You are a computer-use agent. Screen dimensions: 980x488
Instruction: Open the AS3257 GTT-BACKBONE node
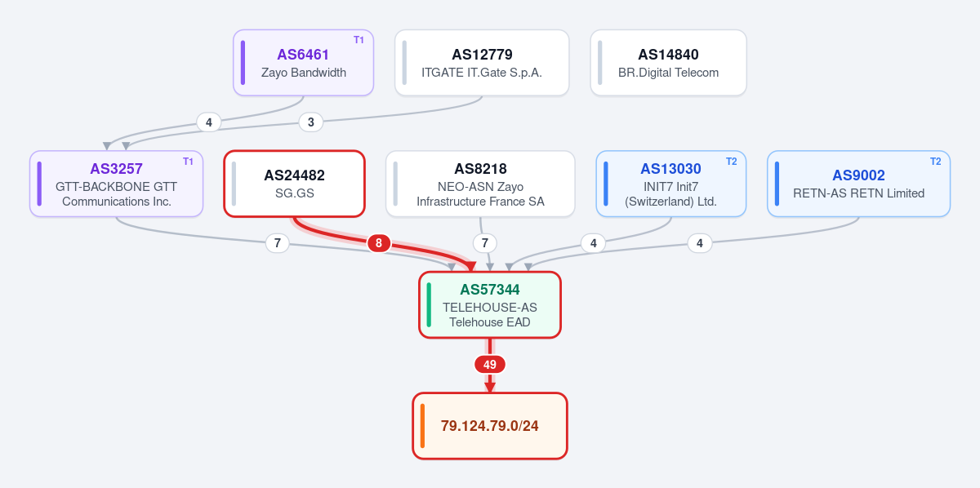coord(116,184)
